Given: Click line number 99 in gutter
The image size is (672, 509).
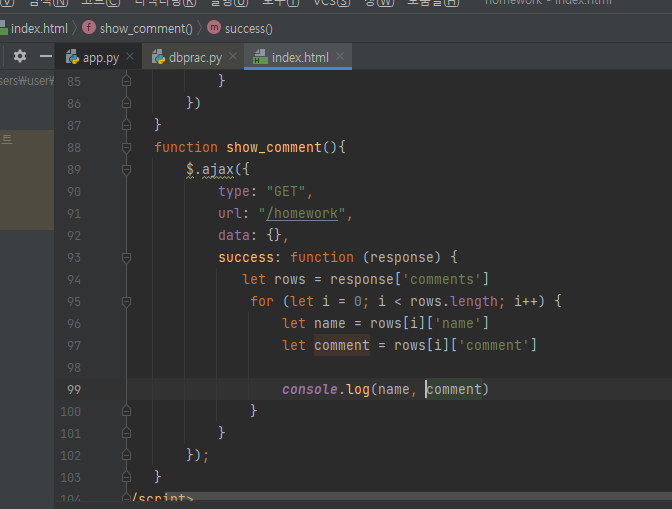Looking at the screenshot, I should pos(74,389).
